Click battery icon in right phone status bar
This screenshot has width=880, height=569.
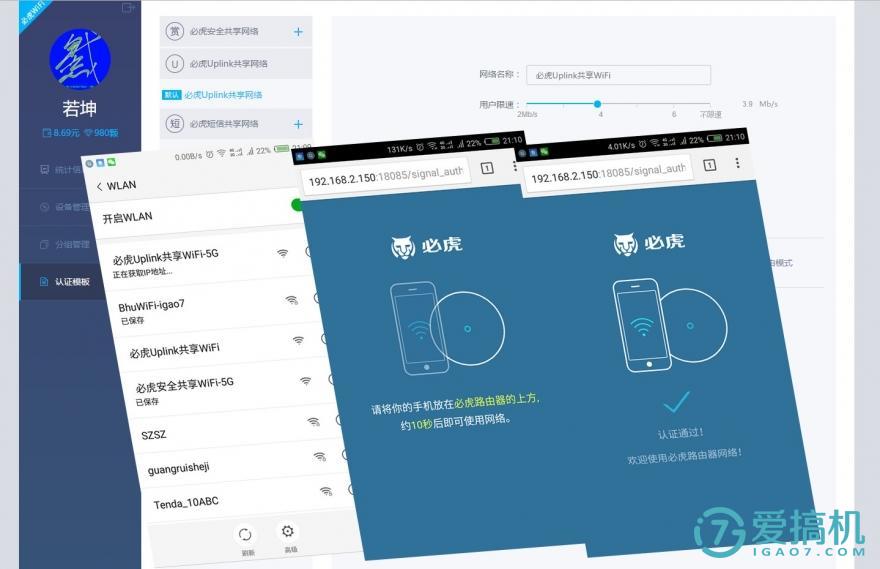click(714, 139)
